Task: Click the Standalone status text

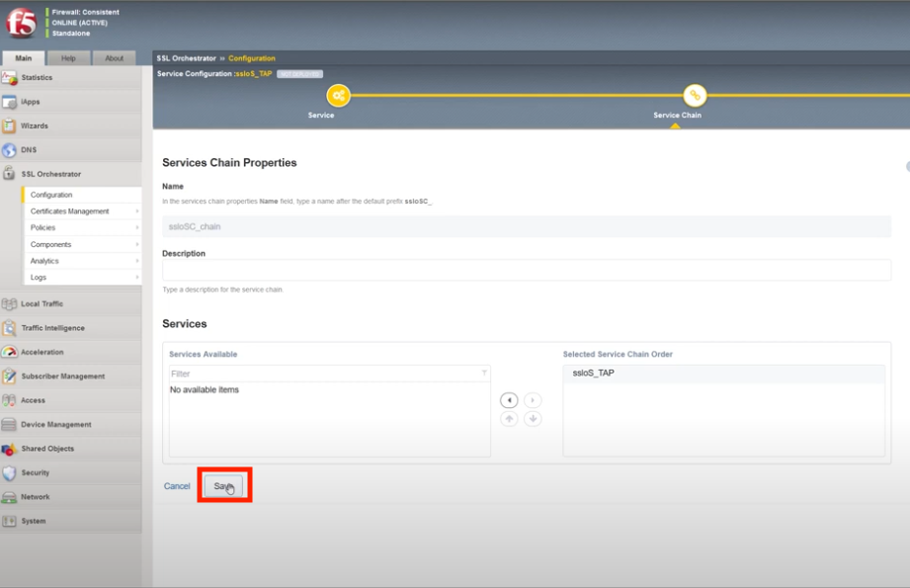Action: [71, 33]
